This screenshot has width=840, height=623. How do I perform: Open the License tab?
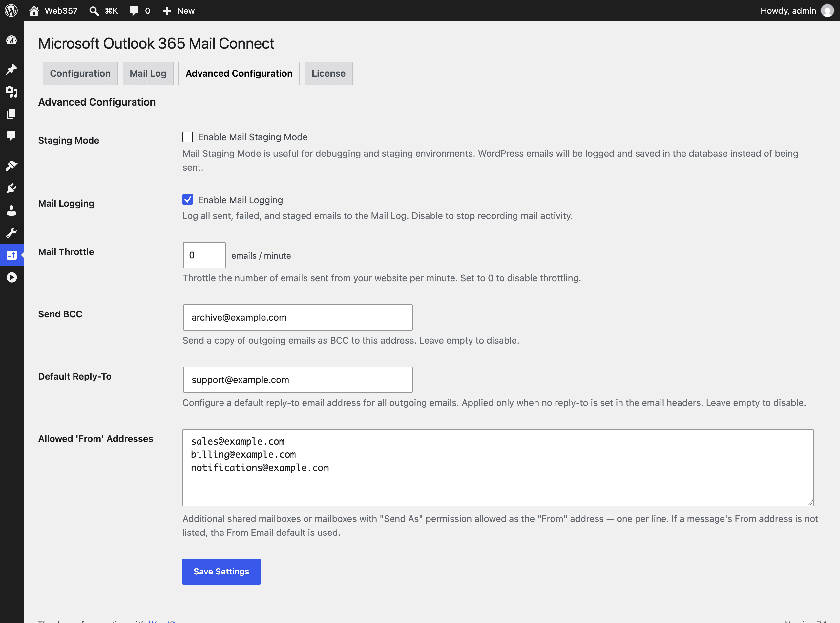click(x=329, y=73)
